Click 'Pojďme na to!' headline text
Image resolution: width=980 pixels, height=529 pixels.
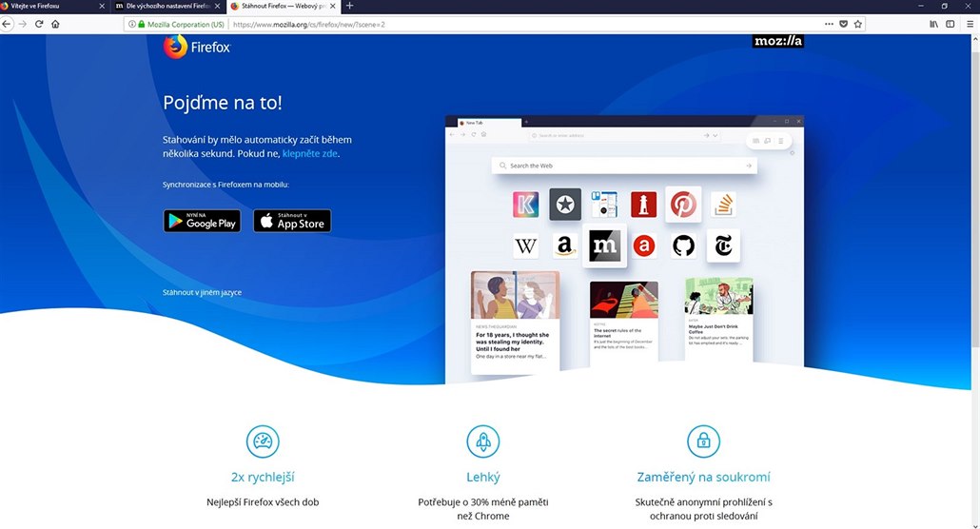(x=223, y=103)
